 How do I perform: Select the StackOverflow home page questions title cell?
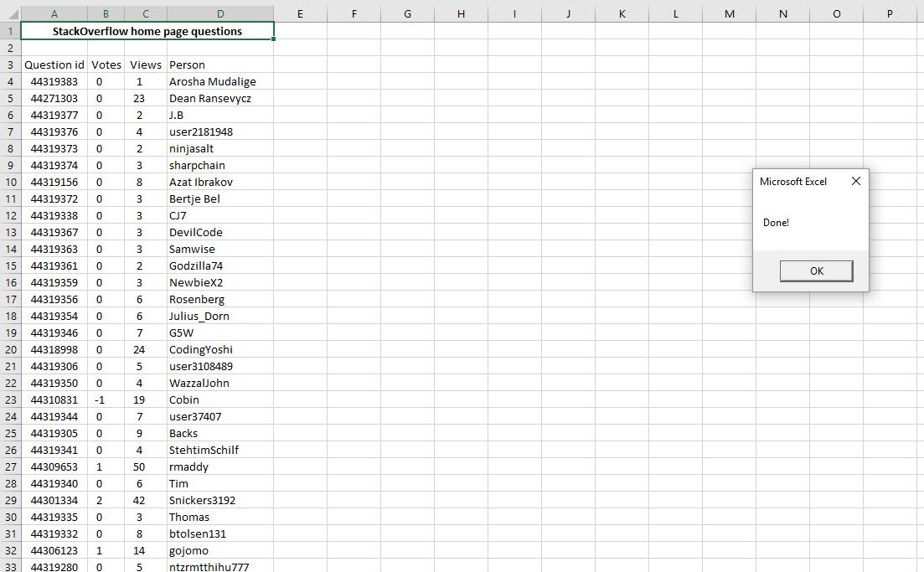[x=147, y=31]
